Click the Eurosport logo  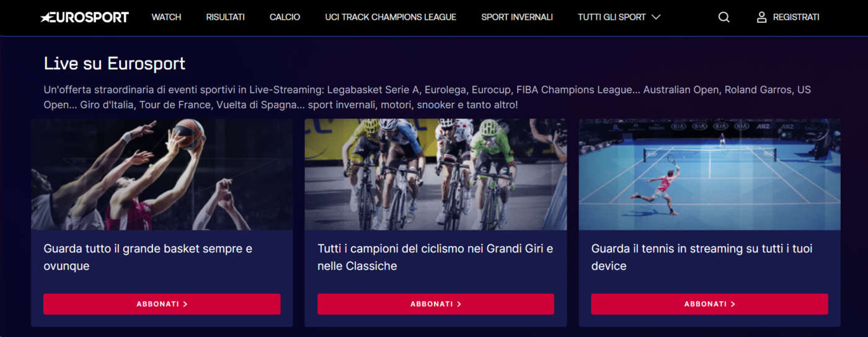pos(84,17)
